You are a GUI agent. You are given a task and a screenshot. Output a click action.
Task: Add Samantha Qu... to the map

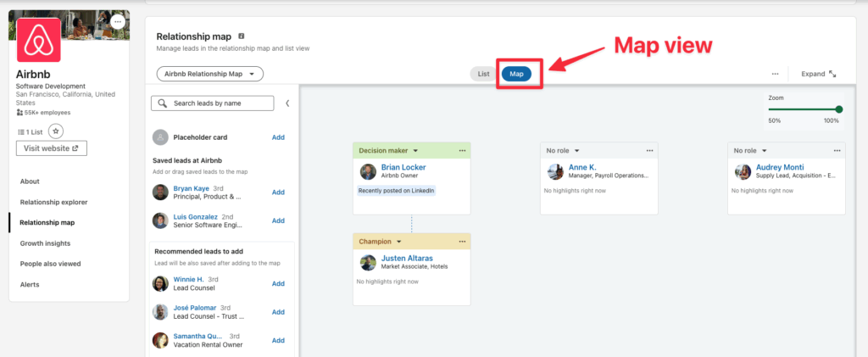click(278, 340)
